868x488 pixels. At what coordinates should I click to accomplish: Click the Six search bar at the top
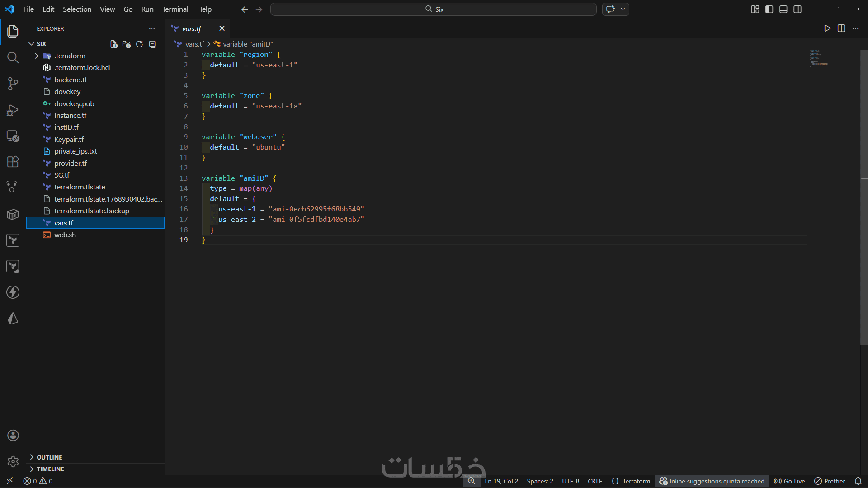coord(433,9)
